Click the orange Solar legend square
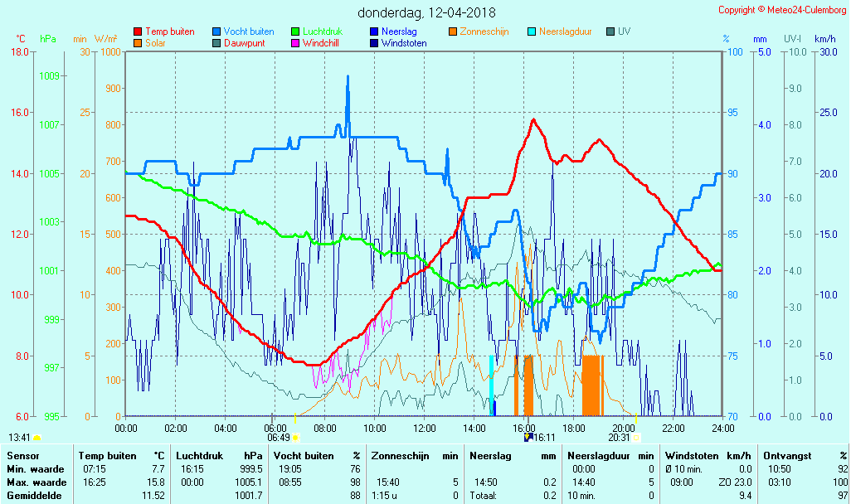This screenshot has width=851, height=504. click(138, 43)
